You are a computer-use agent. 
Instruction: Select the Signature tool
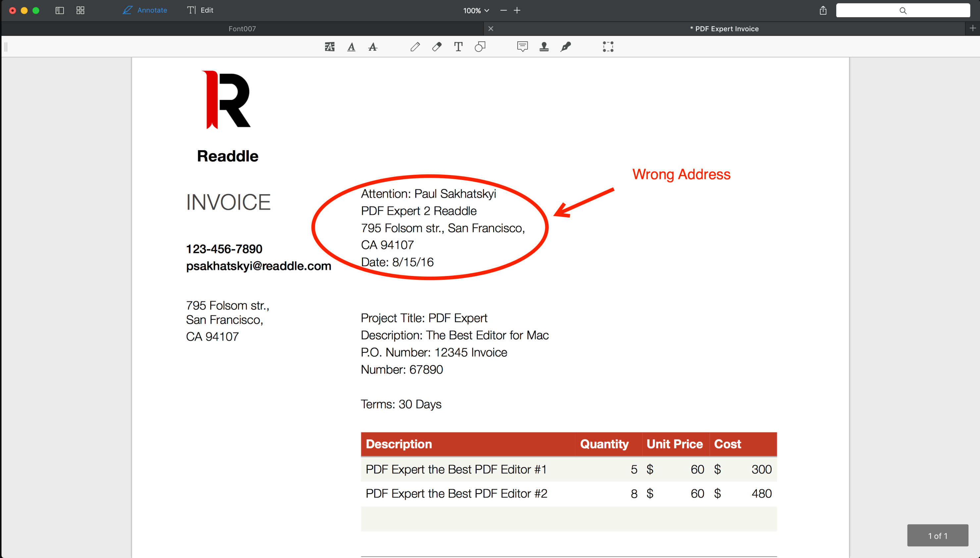point(566,47)
